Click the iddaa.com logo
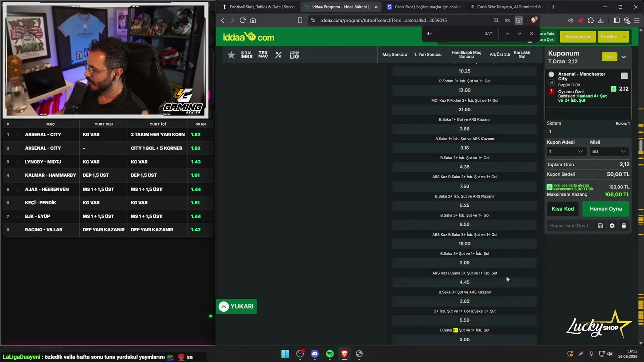Image resolution: width=644 pixels, height=362 pixels. pos(249,37)
